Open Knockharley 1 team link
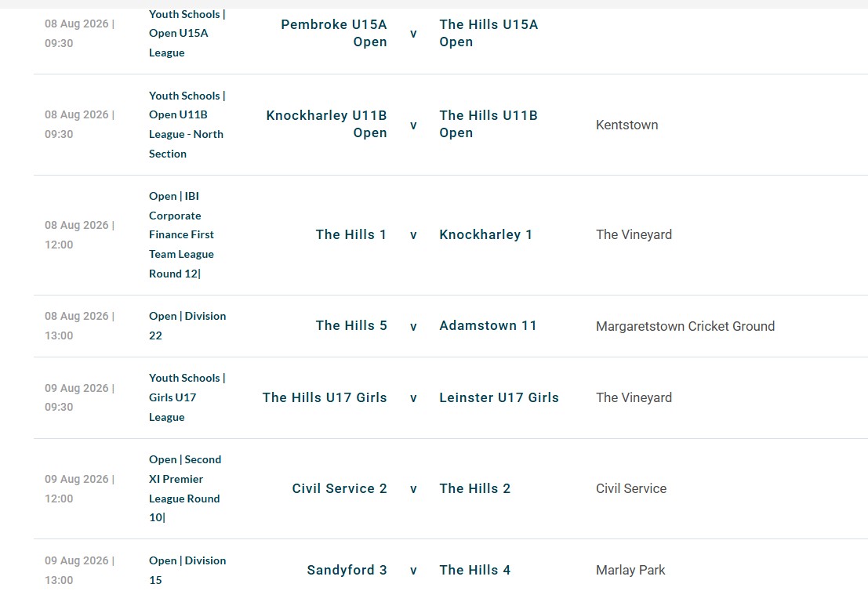This screenshot has height=591, width=868. (x=485, y=234)
